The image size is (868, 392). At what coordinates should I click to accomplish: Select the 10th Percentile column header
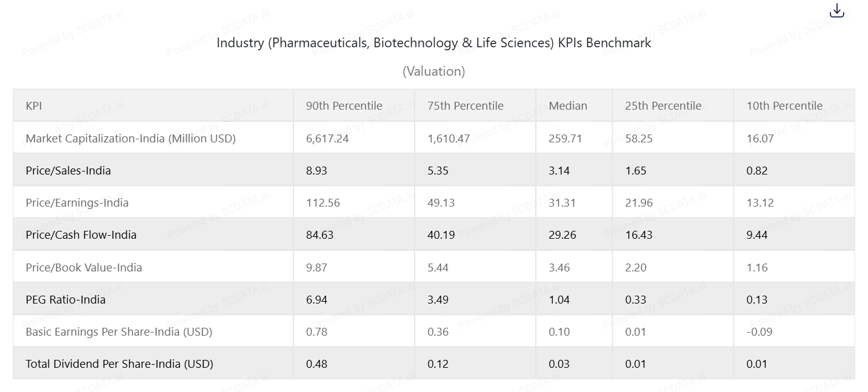coord(784,105)
